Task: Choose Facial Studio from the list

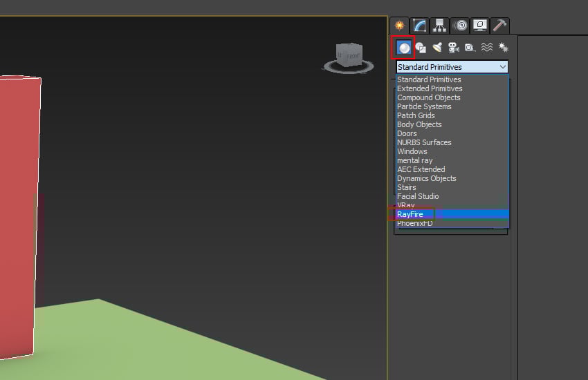Action: [452, 196]
